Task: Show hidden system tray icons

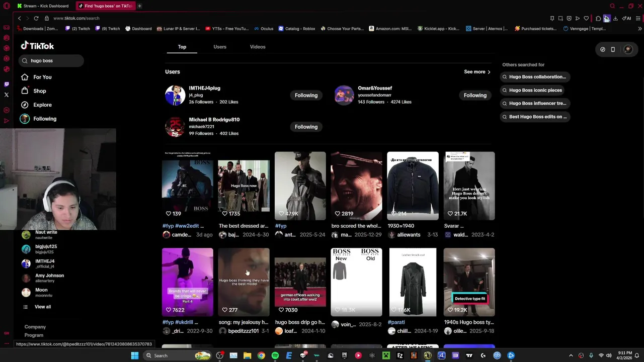Action: [571, 355]
